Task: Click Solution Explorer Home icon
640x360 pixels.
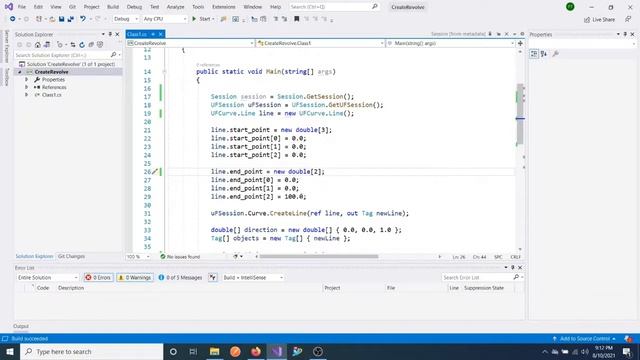Action: click(x=38, y=45)
